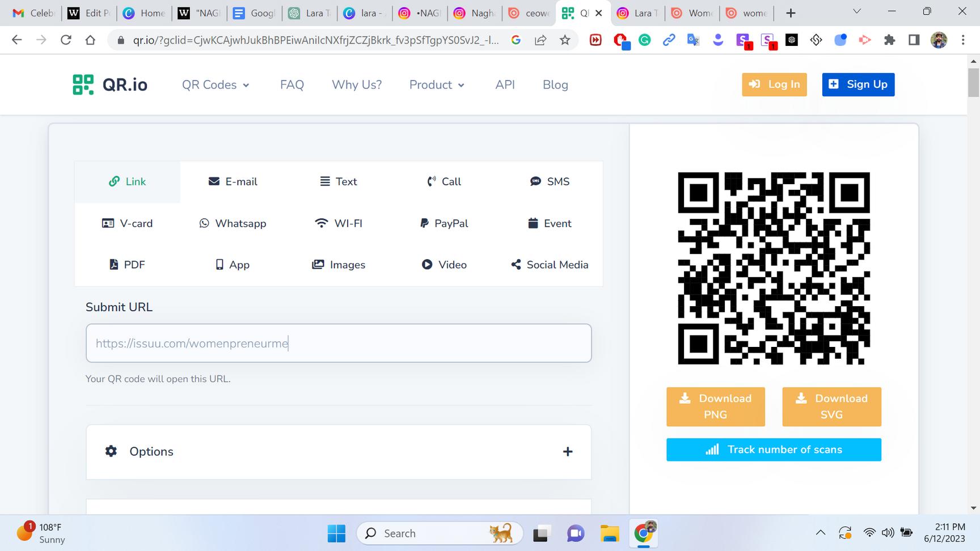Open the Windows Start menu

[x=336, y=533]
